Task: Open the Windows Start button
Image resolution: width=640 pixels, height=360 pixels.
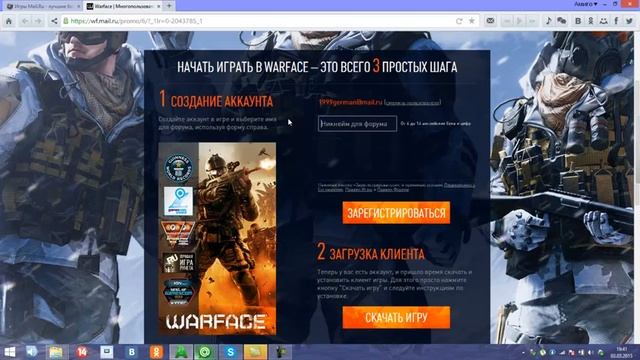Action: (9, 352)
